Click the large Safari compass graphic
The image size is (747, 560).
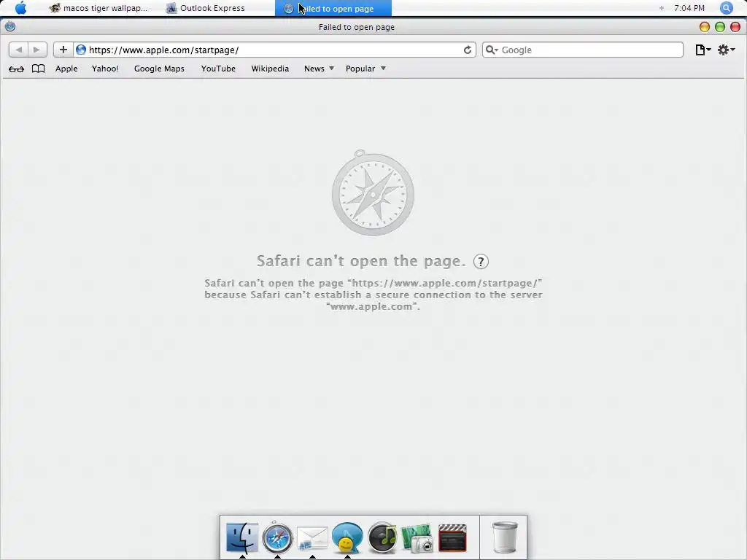pyautogui.click(x=373, y=192)
